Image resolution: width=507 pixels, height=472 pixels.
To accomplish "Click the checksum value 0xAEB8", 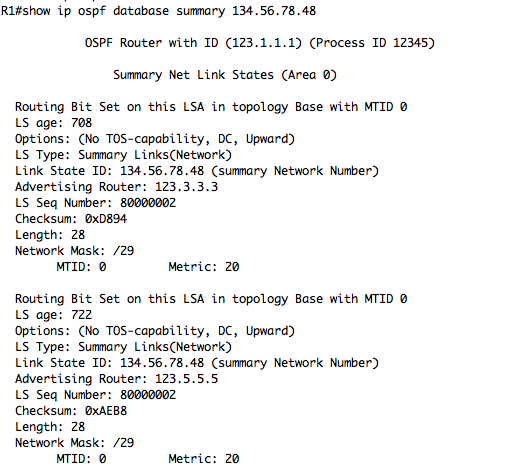I will (x=106, y=411).
